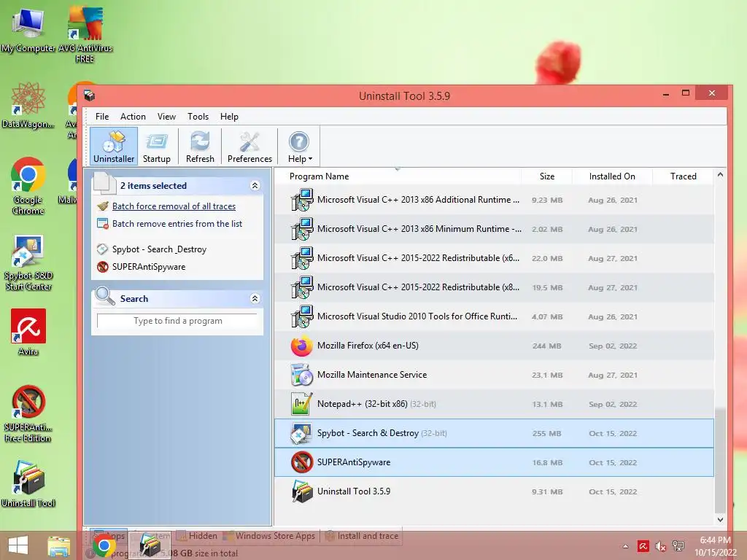Open Avira desktop shortcut

(x=28, y=332)
